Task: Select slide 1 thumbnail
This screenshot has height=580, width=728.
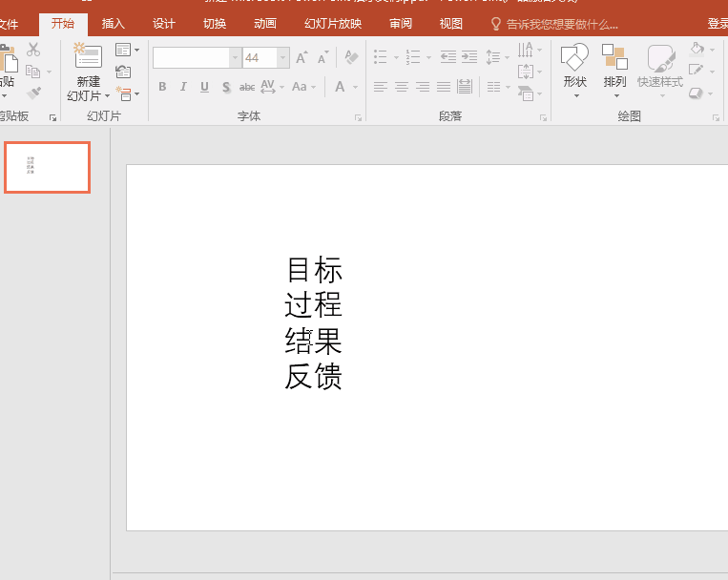Action: coord(47,168)
